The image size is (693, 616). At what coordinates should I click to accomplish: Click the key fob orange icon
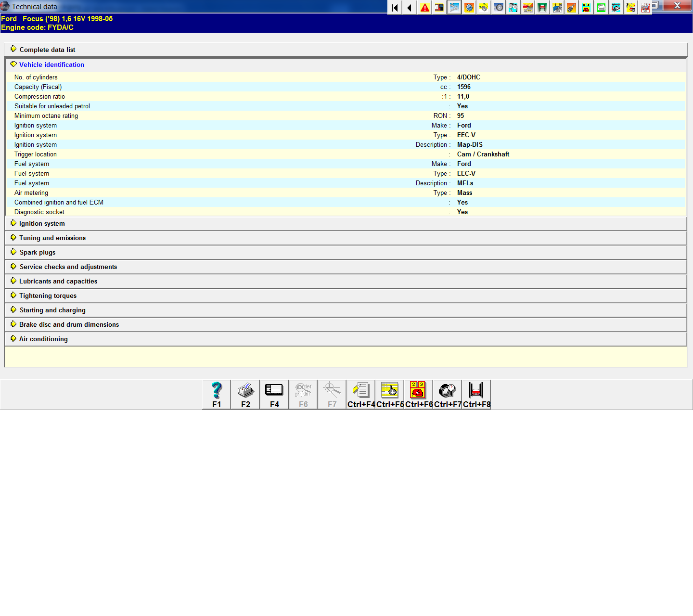pyautogui.click(x=571, y=7)
